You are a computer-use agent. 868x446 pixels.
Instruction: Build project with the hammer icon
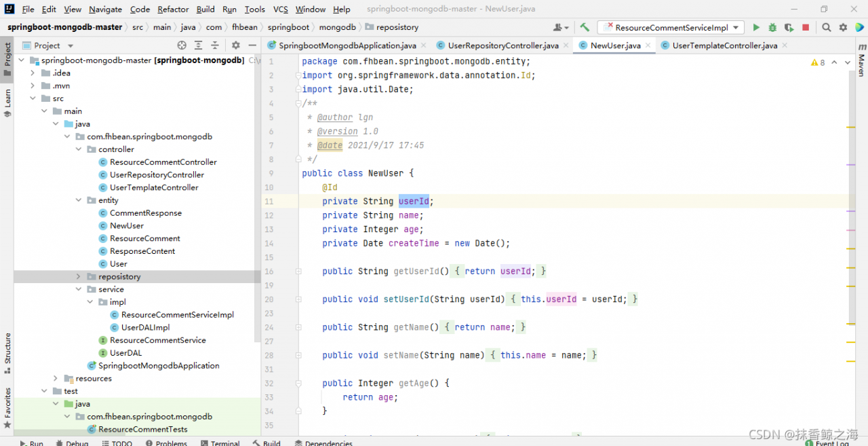tap(585, 28)
